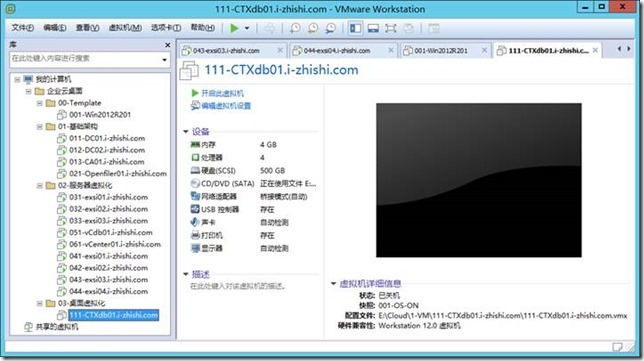Collapse the 00-Template folder
This screenshot has height=361, width=644.
(39, 103)
